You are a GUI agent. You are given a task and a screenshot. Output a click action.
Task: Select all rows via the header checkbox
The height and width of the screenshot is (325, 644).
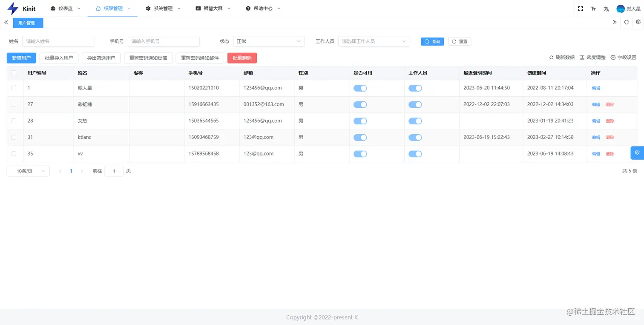14,72
